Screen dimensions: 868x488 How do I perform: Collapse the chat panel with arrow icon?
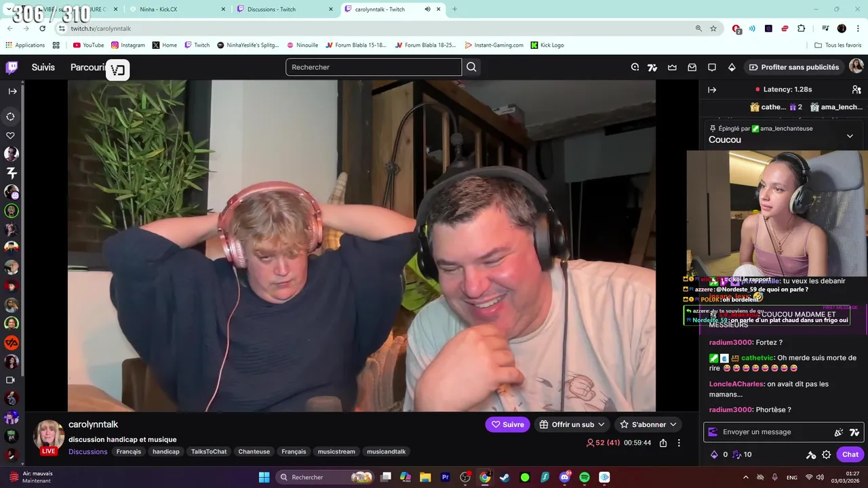pos(712,89)
